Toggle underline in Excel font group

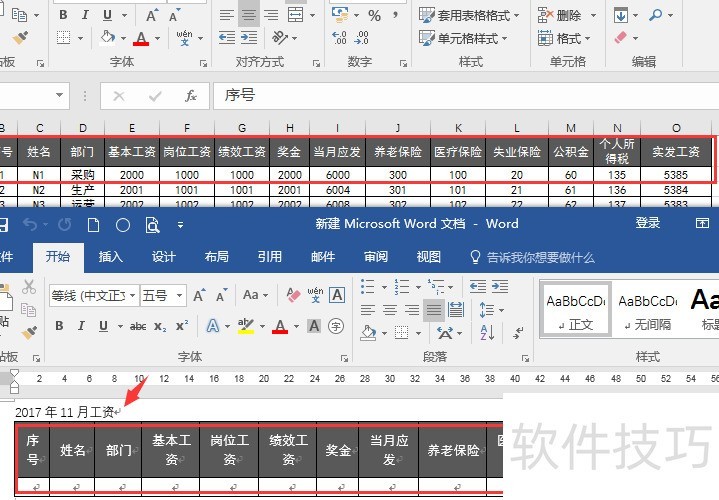pos(107,15)
